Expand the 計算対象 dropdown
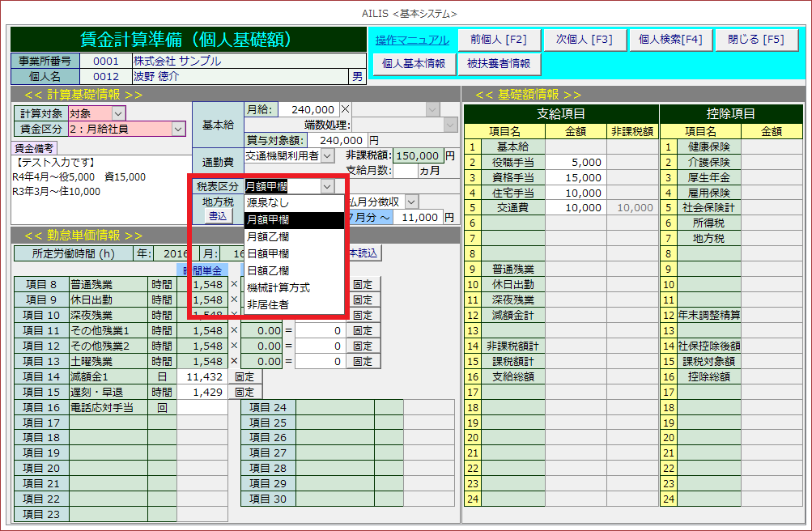Viewport: 812px width, 531px height. point(118,114)
